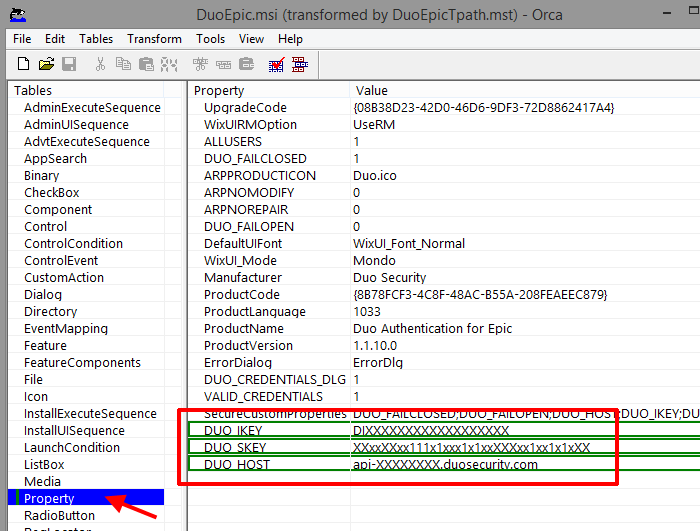Image resolution: width=700 pixels, height=531 pixels.
Task: Open the Tables menu
Action: (x=96, y=39)
